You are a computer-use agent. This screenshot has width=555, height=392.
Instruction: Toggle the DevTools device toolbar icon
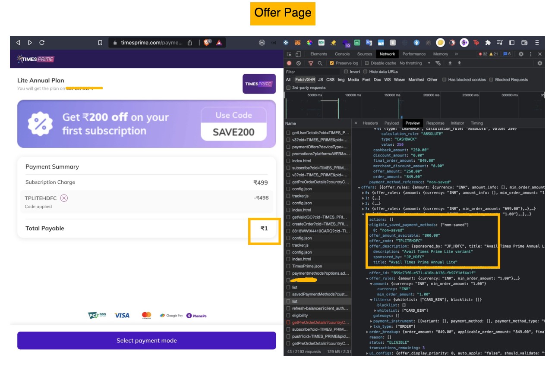(x=298, y=54)
